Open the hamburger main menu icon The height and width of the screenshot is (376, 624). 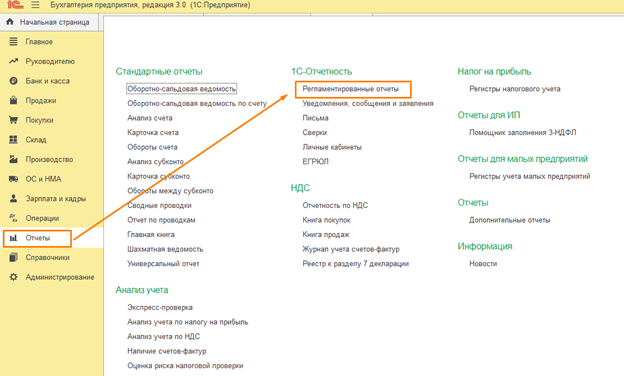point(35,5)
